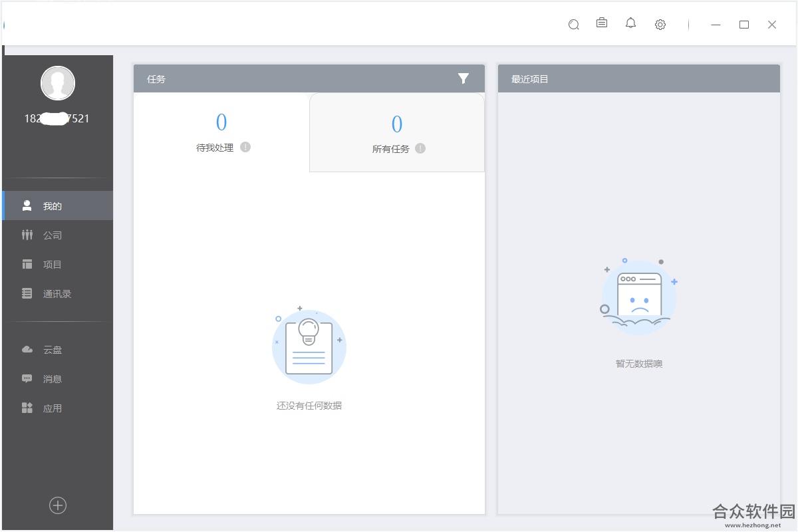The image size is (798, 532).
Task: Click the plus circle at sidebar bottom
Action: [x=58, y=505]
